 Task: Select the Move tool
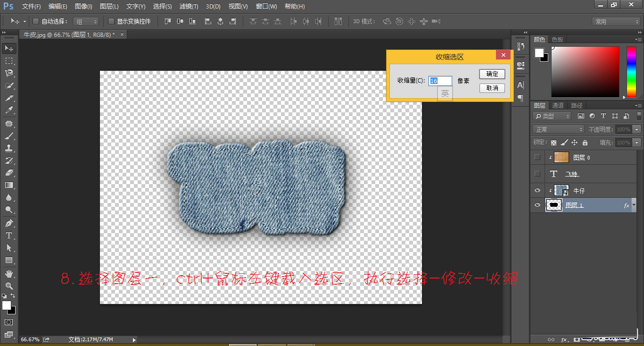click(x=8, y=48)
